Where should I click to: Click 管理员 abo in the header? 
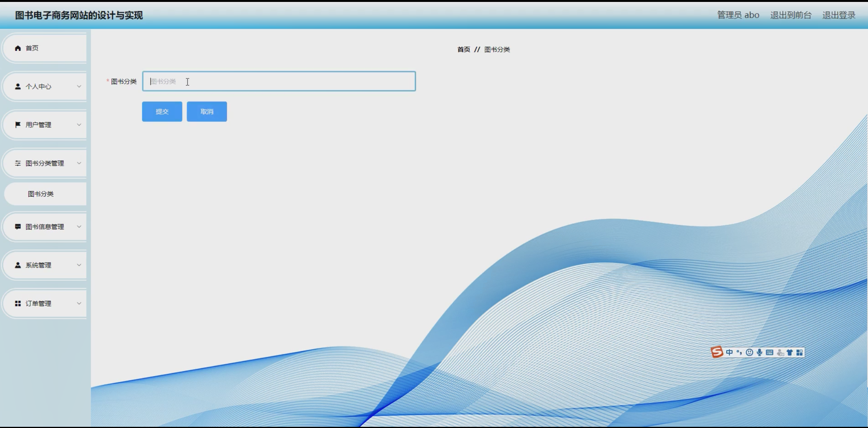(x=738, y=15)
